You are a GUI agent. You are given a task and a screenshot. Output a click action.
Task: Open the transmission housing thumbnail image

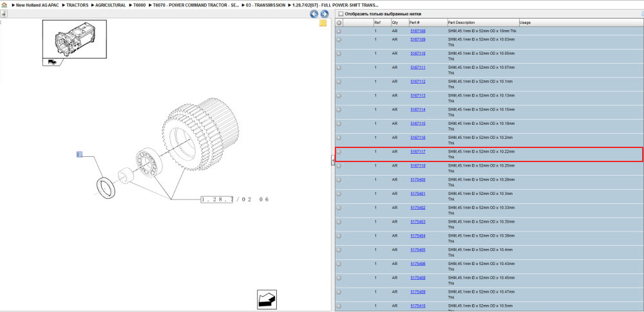pyautogui.click(x=74, y=39)
